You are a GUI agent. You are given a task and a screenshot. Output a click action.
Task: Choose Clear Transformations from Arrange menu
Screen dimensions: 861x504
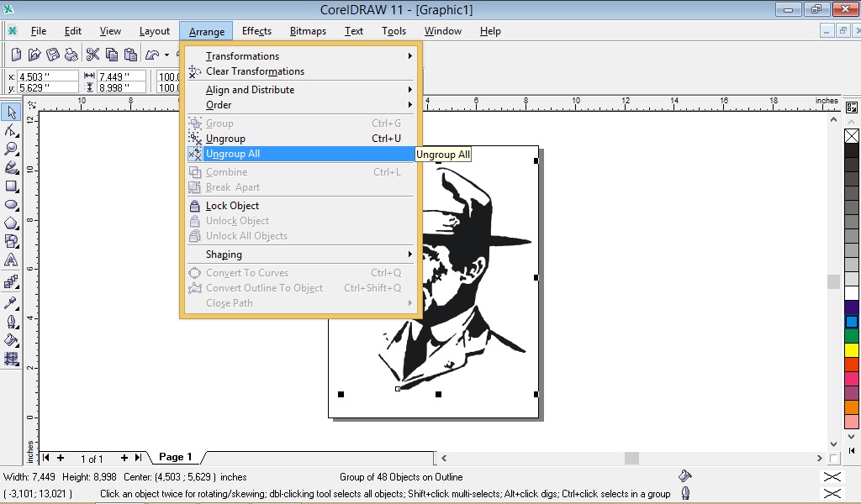click(x=300, y=71)
